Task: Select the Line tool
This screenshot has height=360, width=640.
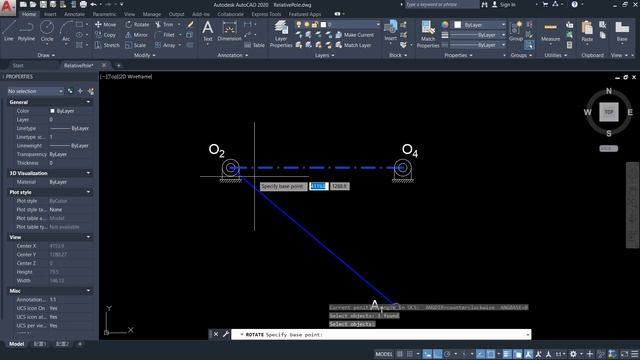Action: click(x=9, y=31)
